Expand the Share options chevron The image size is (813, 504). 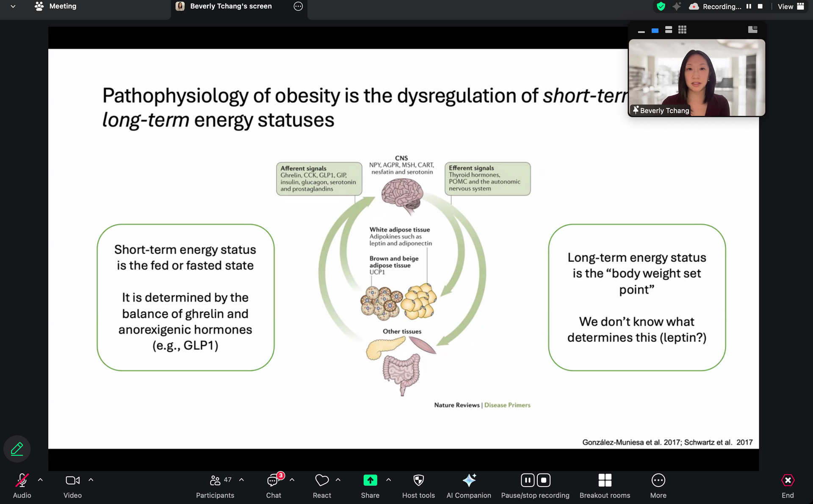388,480
